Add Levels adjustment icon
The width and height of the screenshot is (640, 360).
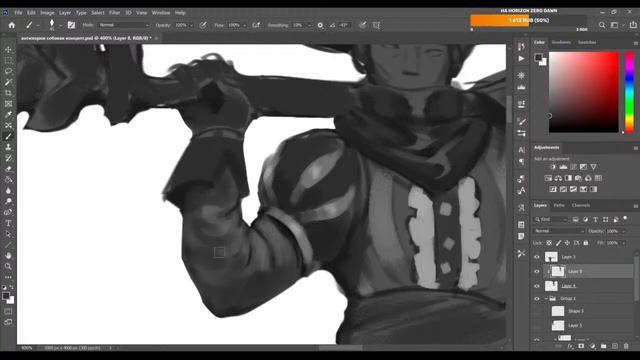point(563,167)
